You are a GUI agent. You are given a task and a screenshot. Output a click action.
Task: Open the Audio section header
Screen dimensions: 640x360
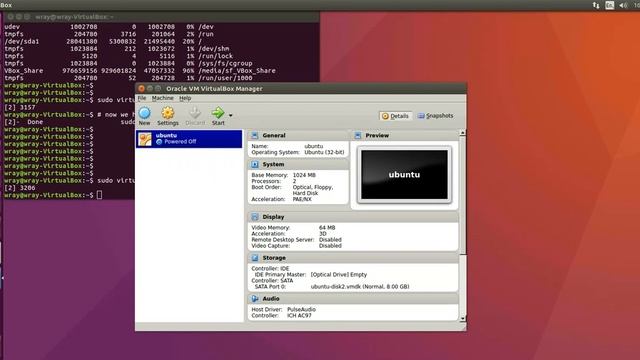tap(353, 299)
